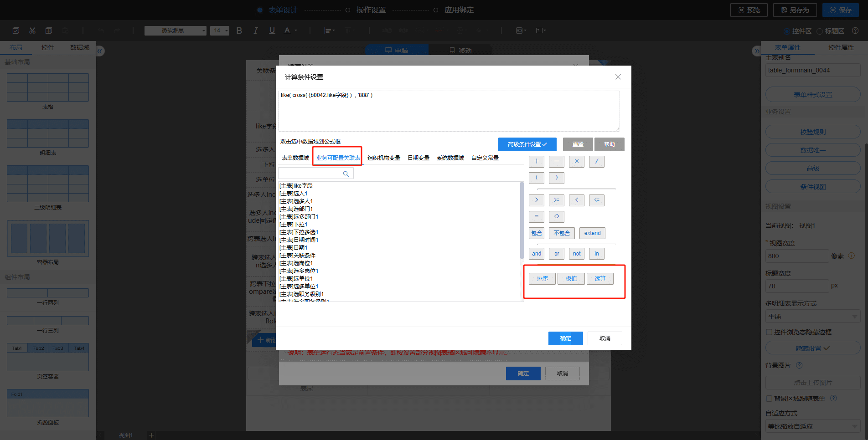This screenshot has width=868, height=440.
Task: Click the 运算 button
Action: [x=600, y=279]
